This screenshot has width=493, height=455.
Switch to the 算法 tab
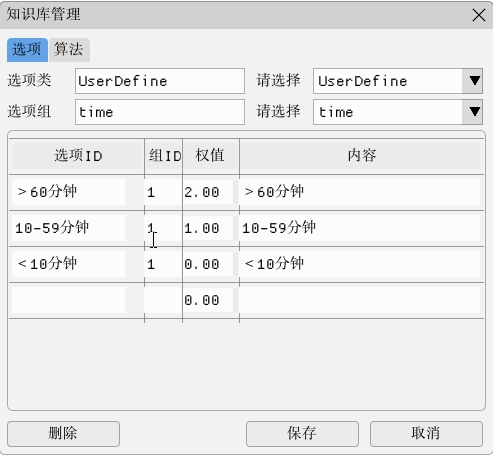(x=69, y=50)
